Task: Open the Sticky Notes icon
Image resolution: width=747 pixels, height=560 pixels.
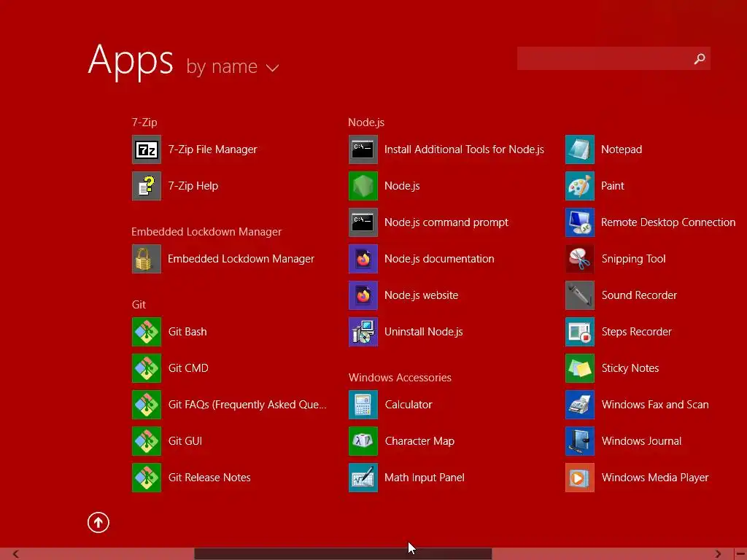Action: 580,368
